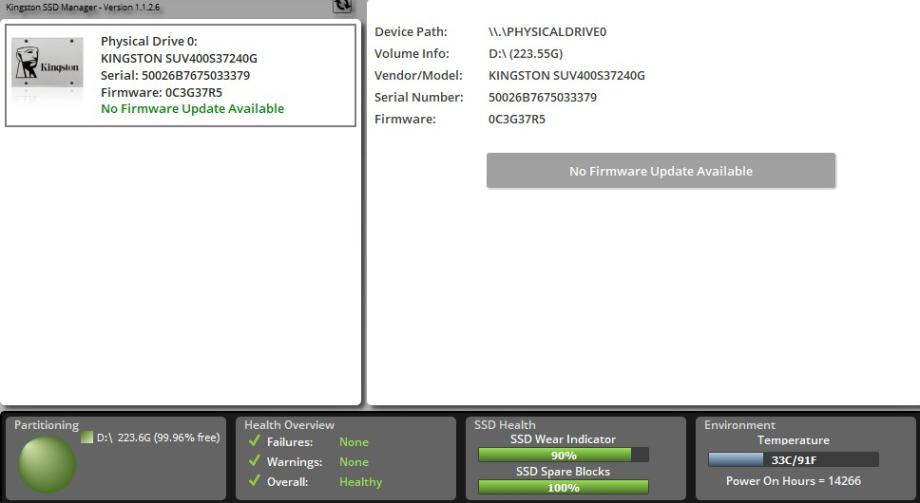Click the Health Overview panel title
The image size is (920, 503).
[289, 425]
